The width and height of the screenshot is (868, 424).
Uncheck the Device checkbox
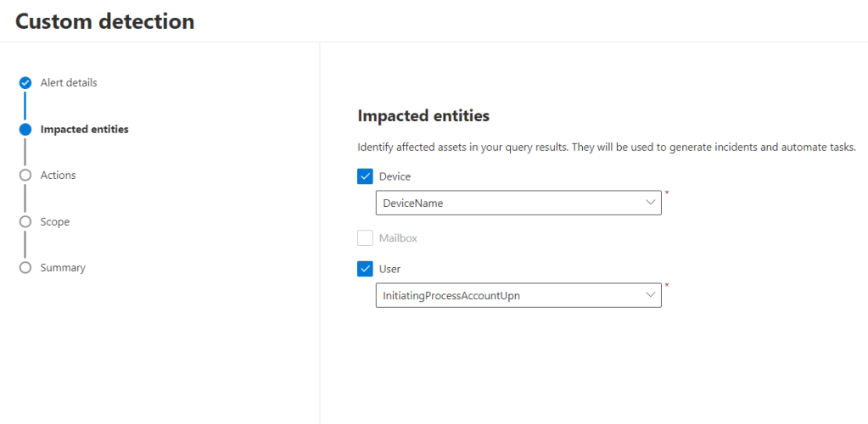pos(366,176)
